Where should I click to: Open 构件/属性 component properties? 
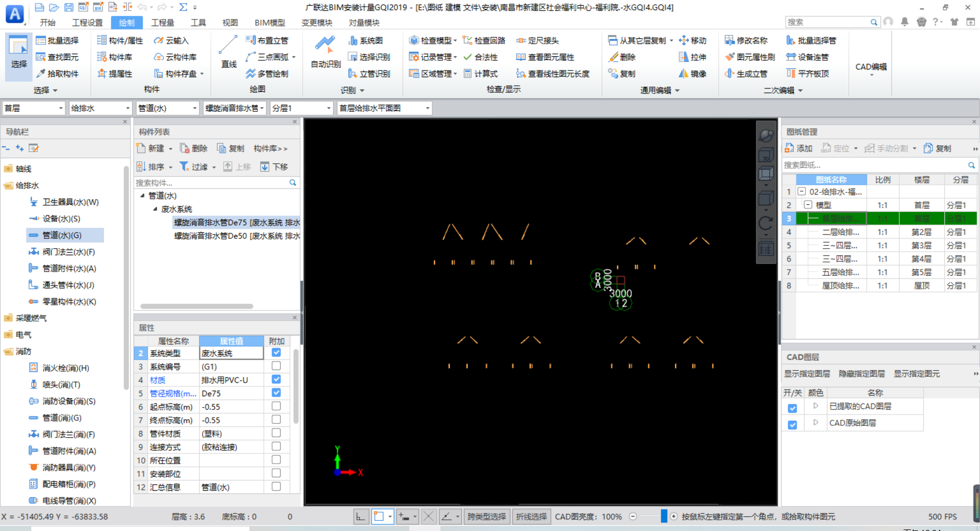point(120,40)
